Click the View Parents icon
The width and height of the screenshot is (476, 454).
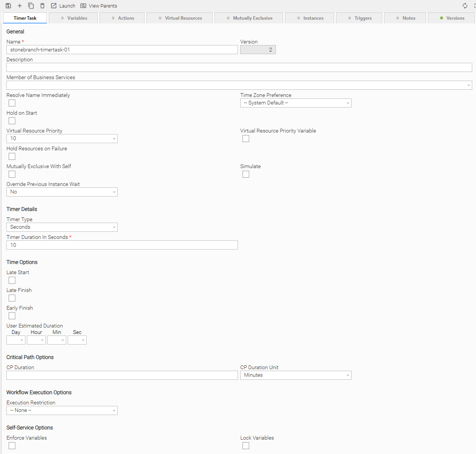[83, 6]
